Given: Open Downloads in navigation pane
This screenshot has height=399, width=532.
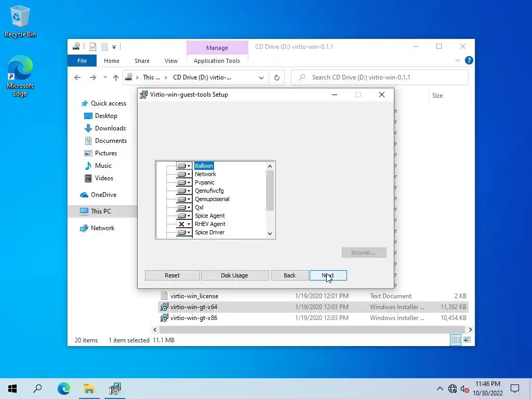Looking at the screenshot, I should click(105, 128).
